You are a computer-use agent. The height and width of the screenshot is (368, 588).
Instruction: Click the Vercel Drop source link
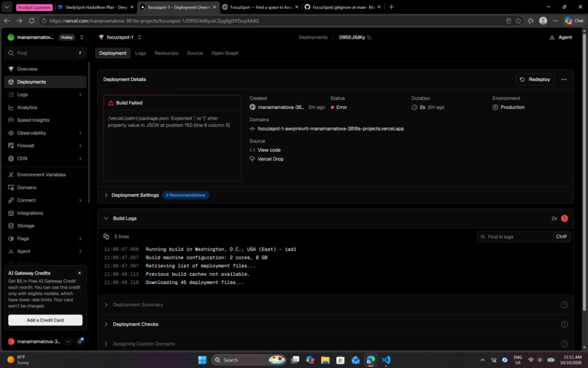coord(271,159)
